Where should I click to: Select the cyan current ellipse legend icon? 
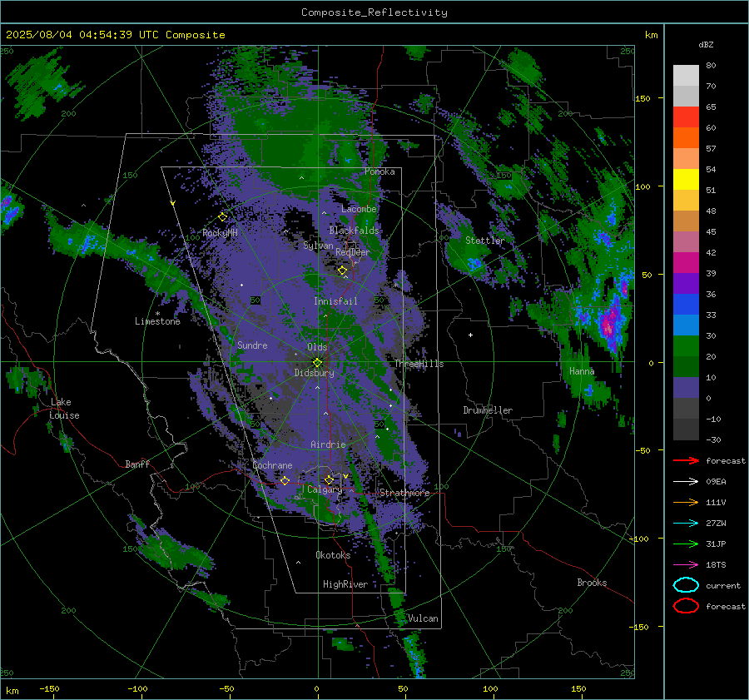686,585
